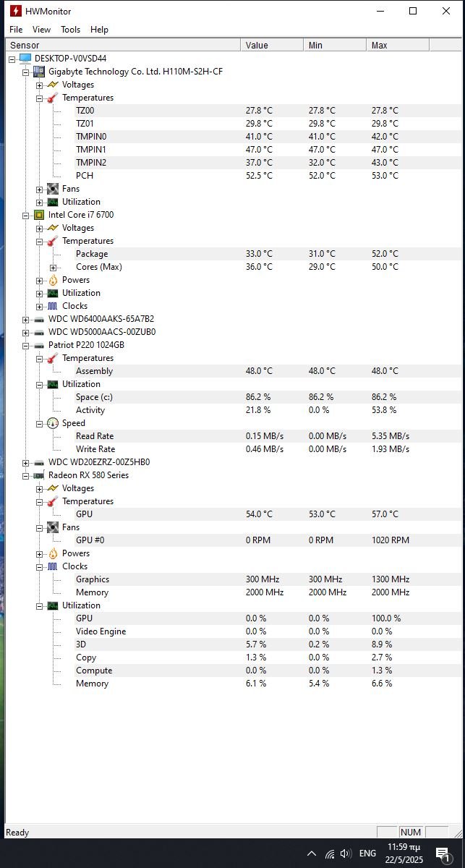Collapse Patriot P220 Utilization section
The height and width of the screenshot is (868, 465).
click(x=39, y=384)
